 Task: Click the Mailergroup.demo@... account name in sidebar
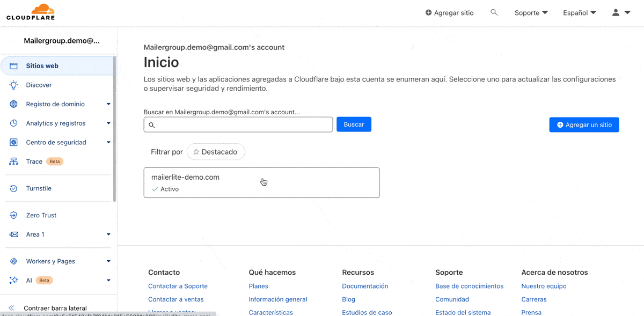pos(62,41)
